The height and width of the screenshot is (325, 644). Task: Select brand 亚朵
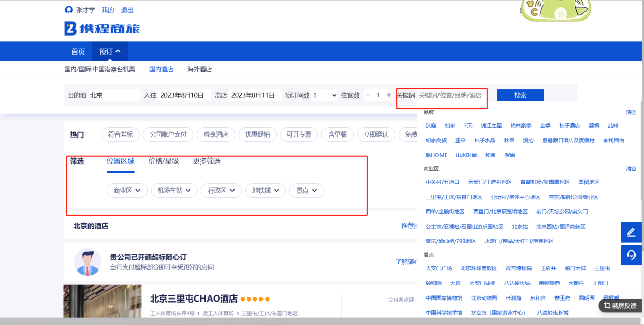[460, 140]
